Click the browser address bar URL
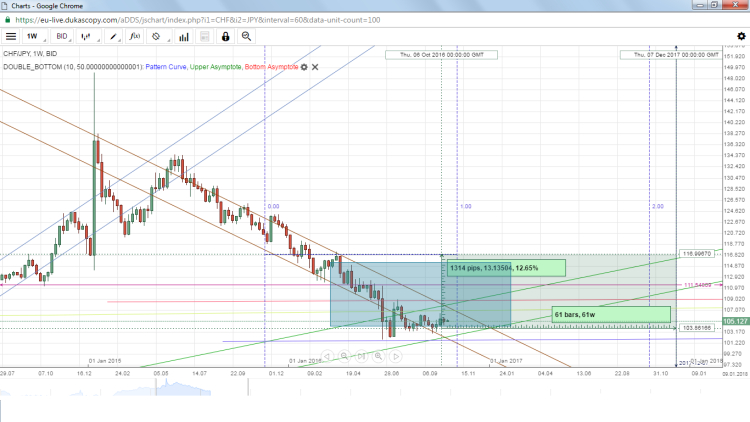Screen dimensions: 750x422 [200, 19]
